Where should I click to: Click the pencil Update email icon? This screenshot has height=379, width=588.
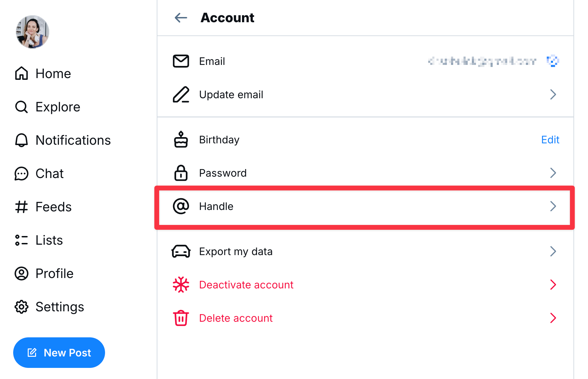(x=181, y=94)
